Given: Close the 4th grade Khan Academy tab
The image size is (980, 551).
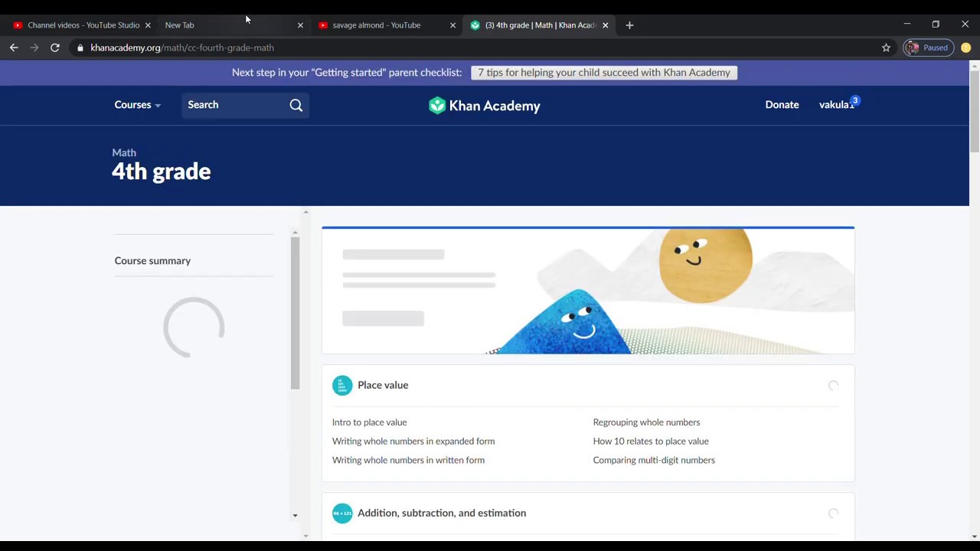Looking at the screenshot, I should click(605, 25).
